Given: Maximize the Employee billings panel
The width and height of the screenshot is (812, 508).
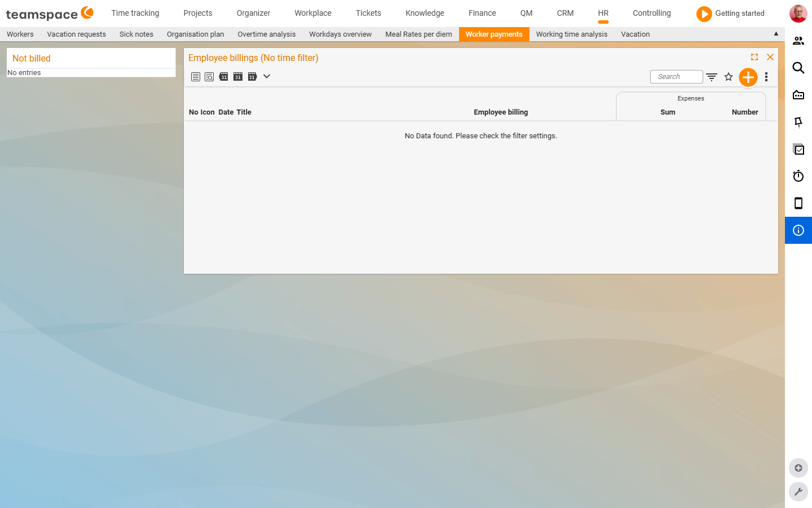Looking at the screenshot, I should [x=754, y=57].
